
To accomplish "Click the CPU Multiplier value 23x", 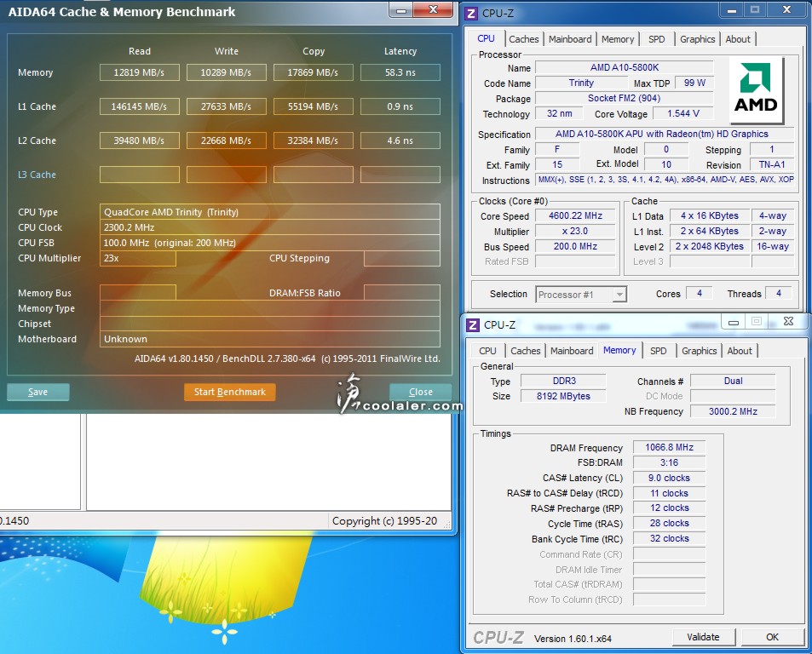I will [138, 258].
